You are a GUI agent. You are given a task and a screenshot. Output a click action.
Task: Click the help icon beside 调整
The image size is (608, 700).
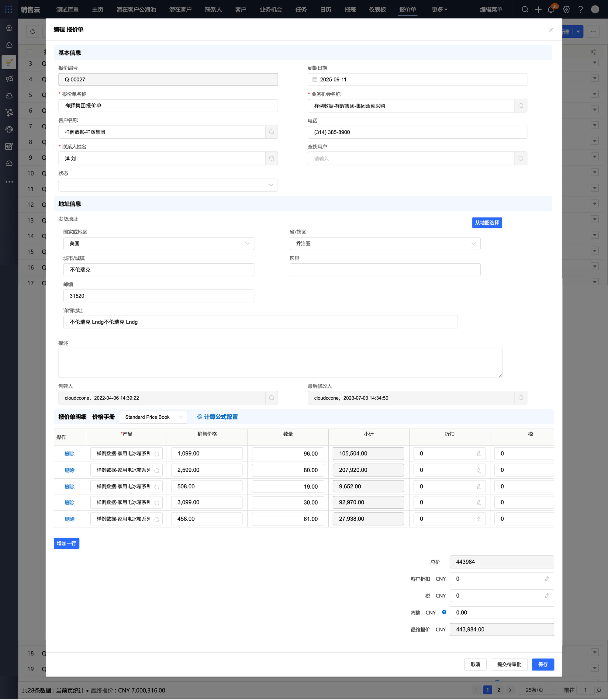(444, 612)
